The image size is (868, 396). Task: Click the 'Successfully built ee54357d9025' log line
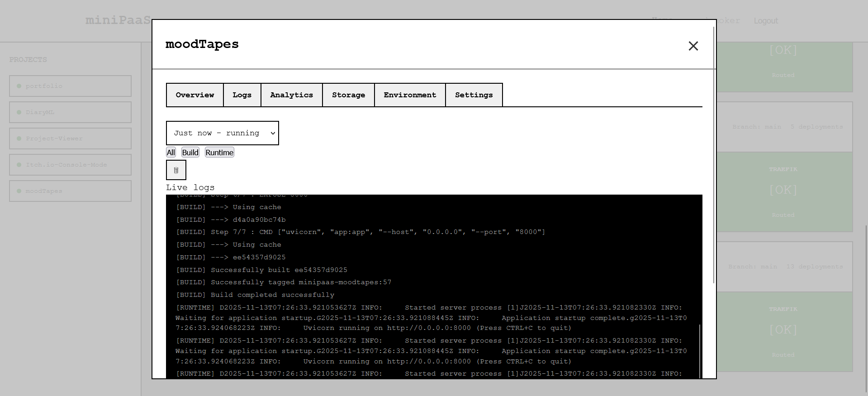(x=261, y=270)
